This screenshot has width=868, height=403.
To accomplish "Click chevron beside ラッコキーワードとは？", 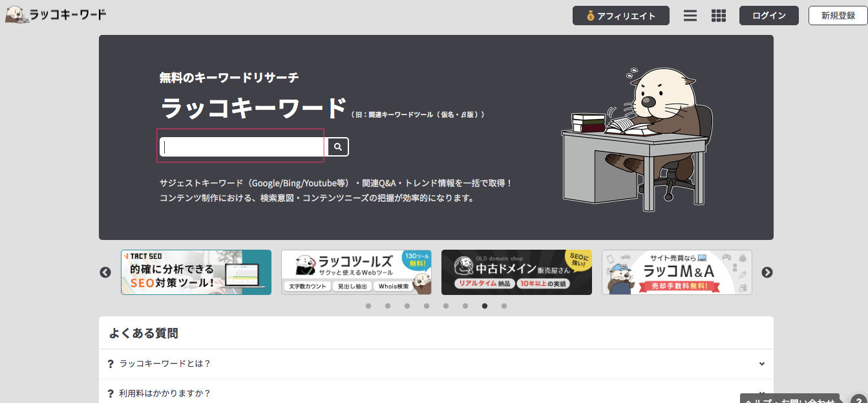I will click(762, 364).
